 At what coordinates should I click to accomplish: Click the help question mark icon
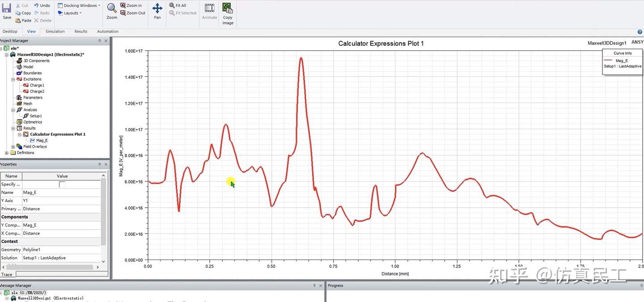coord(640,32)
